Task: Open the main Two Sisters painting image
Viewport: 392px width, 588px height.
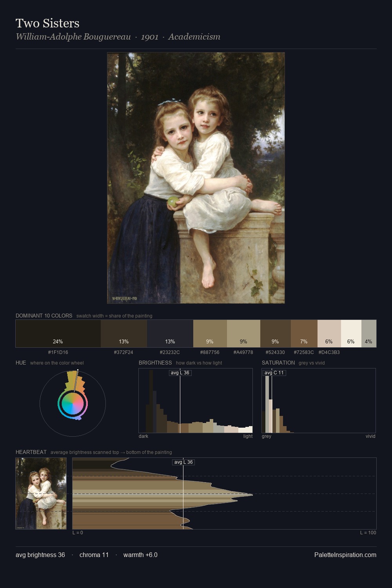Action: tap(196, 178)
